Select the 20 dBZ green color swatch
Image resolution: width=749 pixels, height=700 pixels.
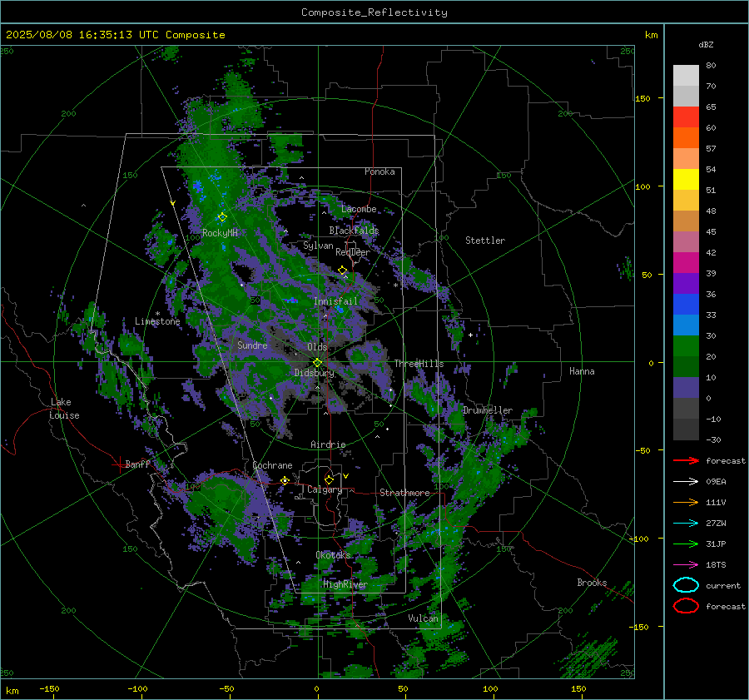click(686, 366)
